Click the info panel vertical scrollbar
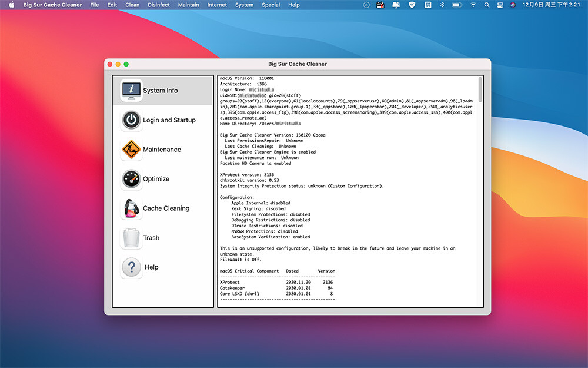Image resolution: width=588 pixels, height=368 pixels. click(480, 90)
